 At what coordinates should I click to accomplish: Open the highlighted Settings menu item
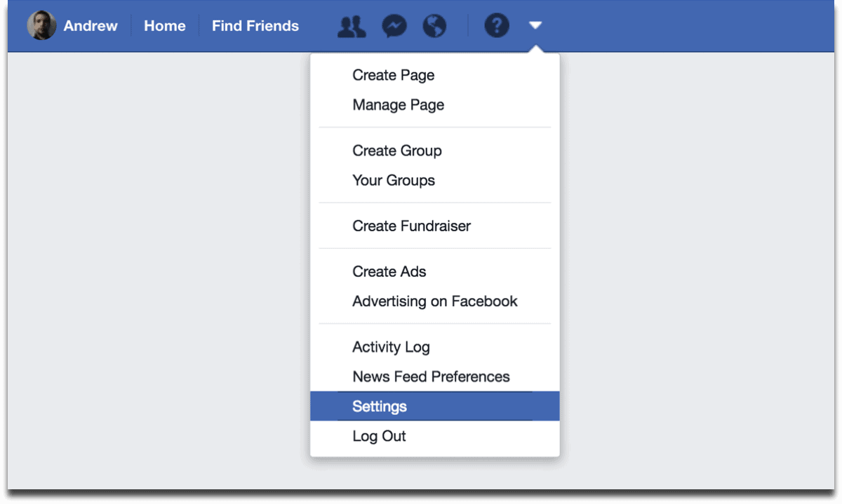380,407
